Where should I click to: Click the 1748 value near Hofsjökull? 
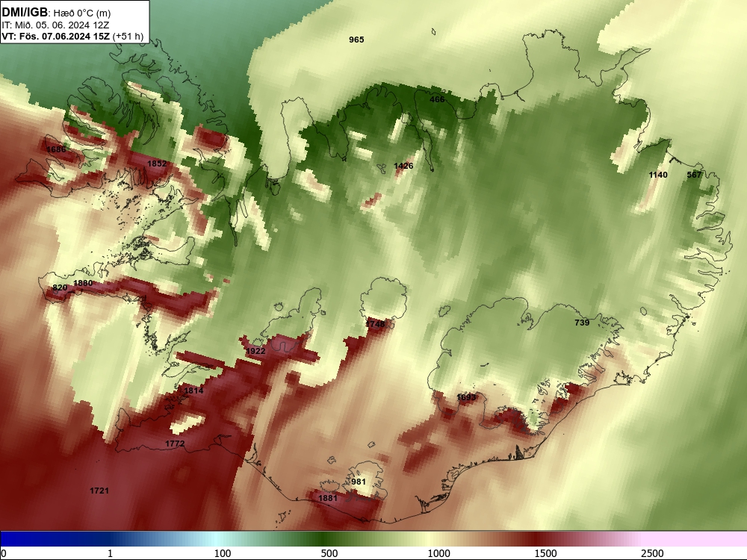click(x=375, y=324)
